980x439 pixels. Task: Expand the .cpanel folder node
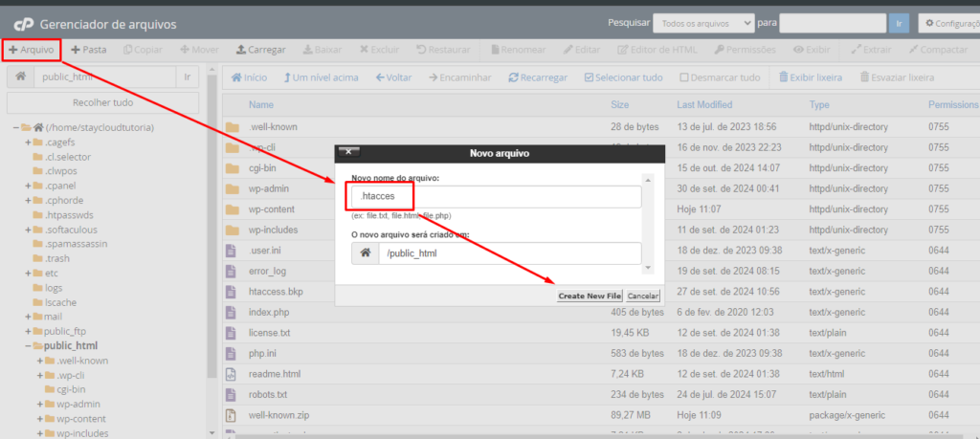(x=28, y=186)
